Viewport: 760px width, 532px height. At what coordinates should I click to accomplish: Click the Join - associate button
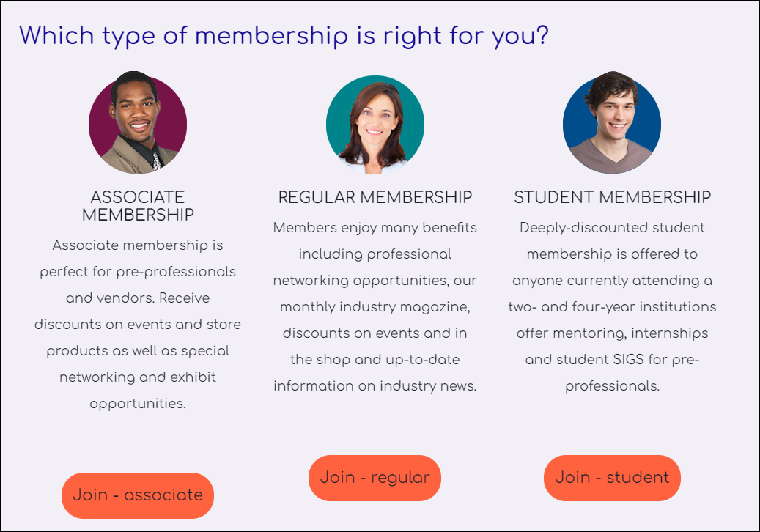138,495
